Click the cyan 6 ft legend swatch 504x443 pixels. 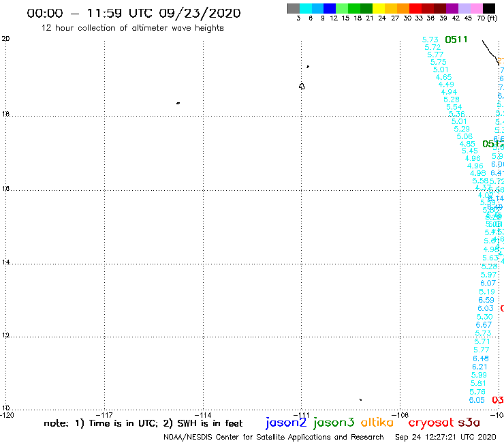(306, 8)
